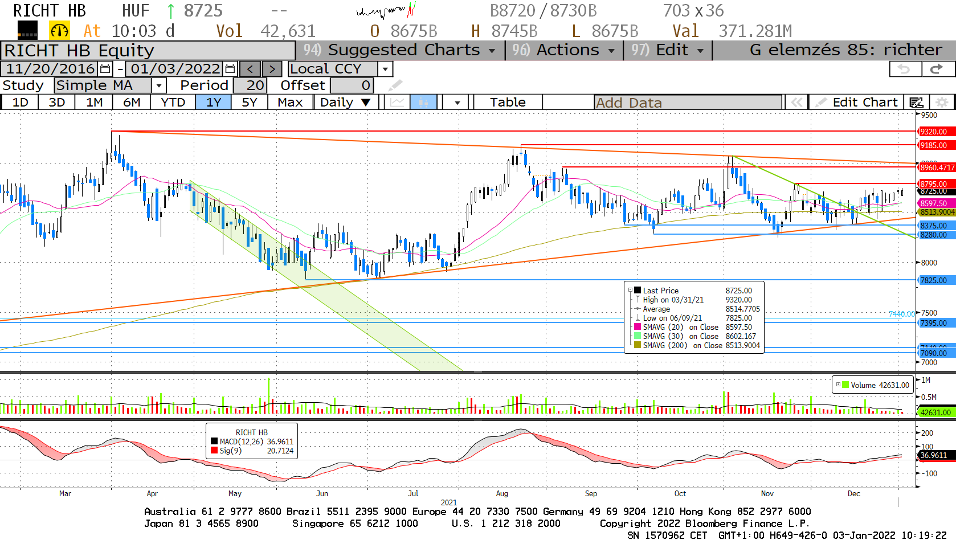The image size is (956, 560).
Task: Click SMAVG (20) magenta legend swatch
Action: pyautogui.click(x=638, y=327)
